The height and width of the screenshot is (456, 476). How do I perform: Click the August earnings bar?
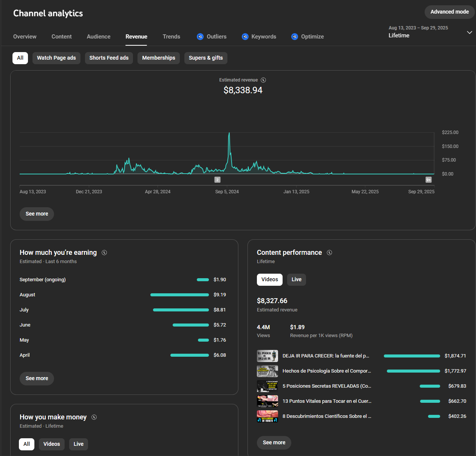[x=179, y=295]
